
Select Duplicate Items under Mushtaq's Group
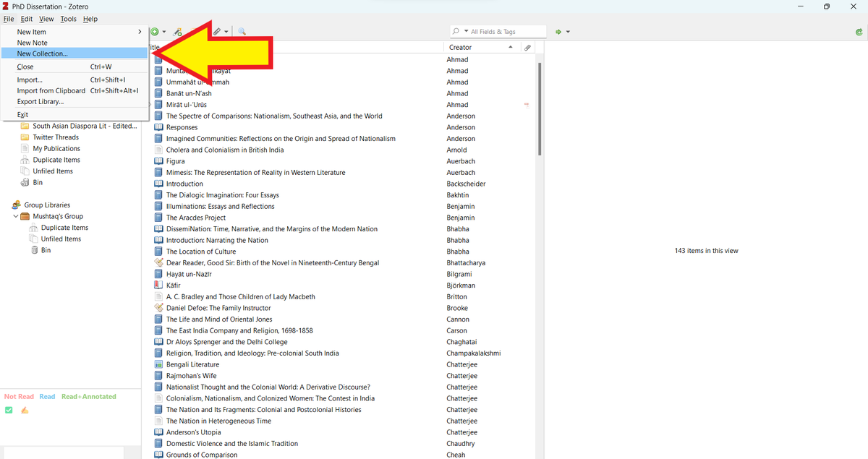point(64,228)
